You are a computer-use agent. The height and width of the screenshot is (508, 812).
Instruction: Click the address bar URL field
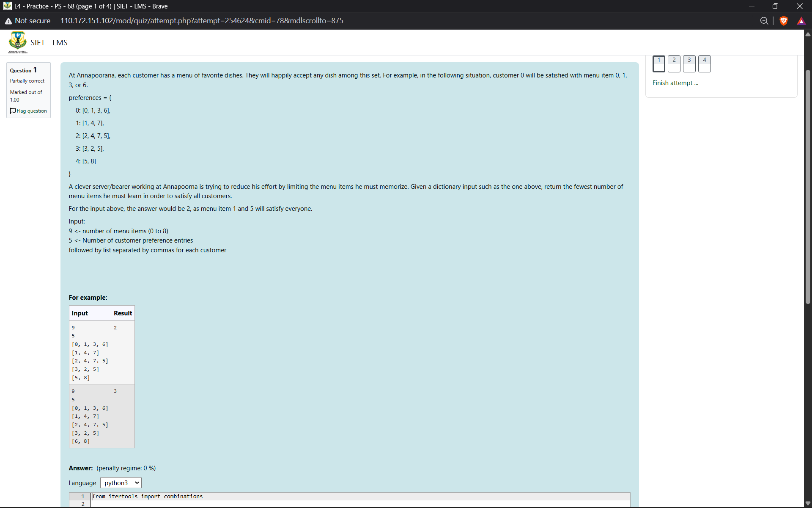click(202, 21)
